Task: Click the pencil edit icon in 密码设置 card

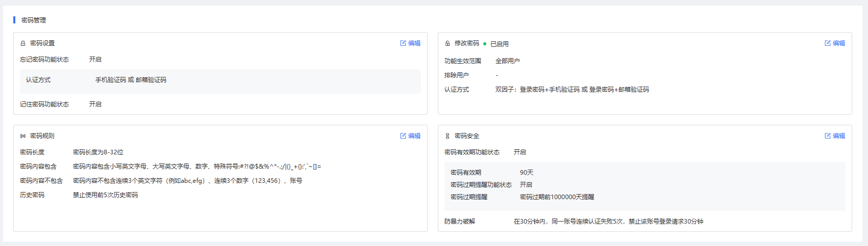Action: point(403,43)
